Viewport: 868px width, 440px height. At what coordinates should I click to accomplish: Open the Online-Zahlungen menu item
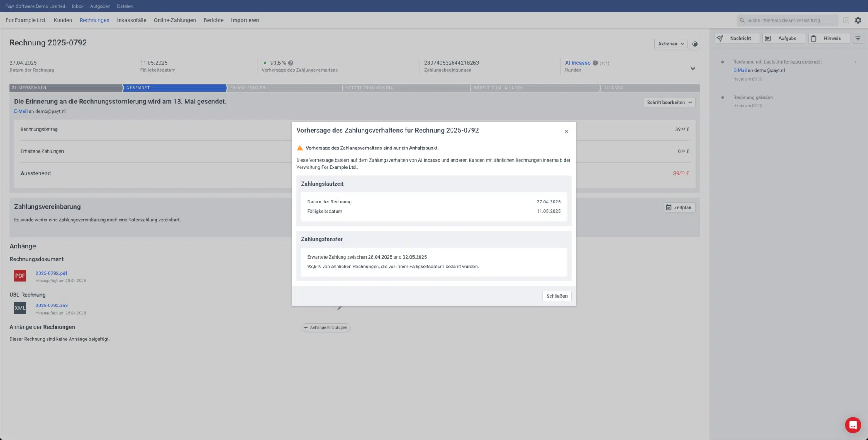tap(175, 20)
